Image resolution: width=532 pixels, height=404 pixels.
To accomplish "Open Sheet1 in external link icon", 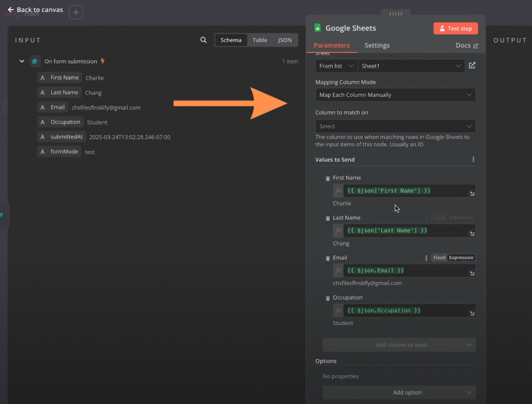I will coord(472,66).
